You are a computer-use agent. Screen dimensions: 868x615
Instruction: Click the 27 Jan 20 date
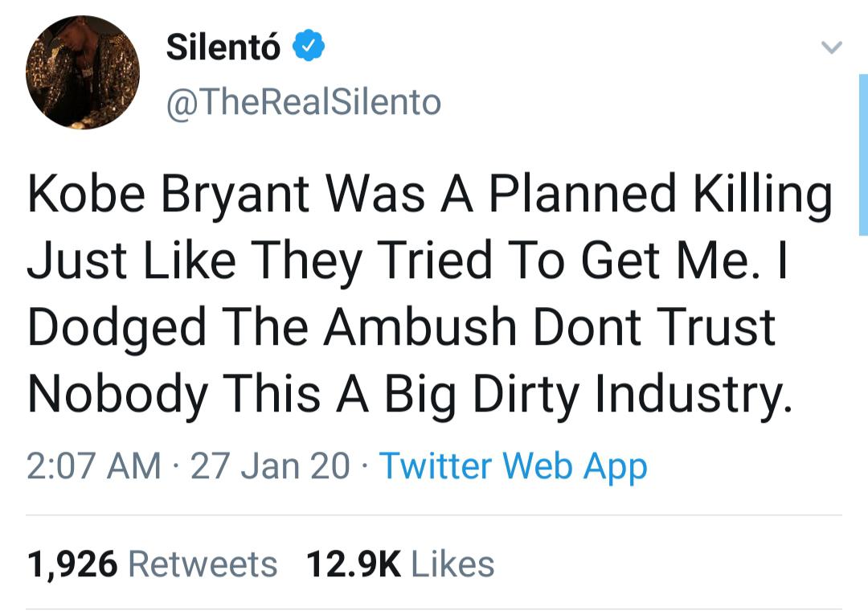point(270,466)
